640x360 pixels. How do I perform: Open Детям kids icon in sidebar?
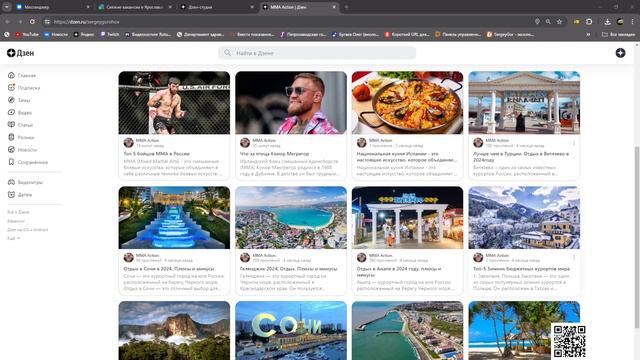pos(11,194)
